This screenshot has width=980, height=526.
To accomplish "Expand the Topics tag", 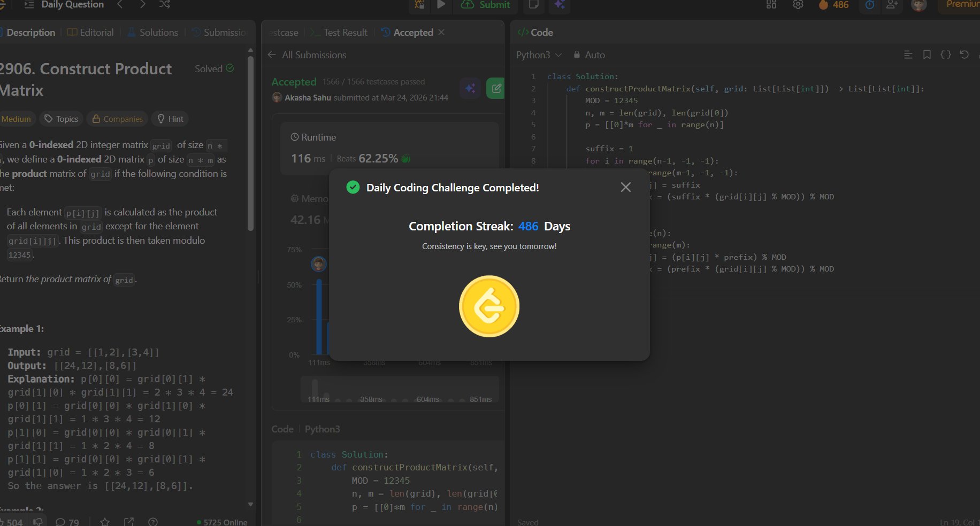I will 62,119.
